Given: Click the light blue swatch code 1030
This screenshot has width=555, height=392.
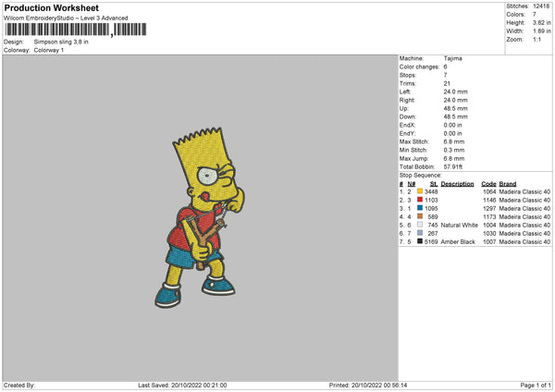Looking at the screenshot, I should coord(420,233).
